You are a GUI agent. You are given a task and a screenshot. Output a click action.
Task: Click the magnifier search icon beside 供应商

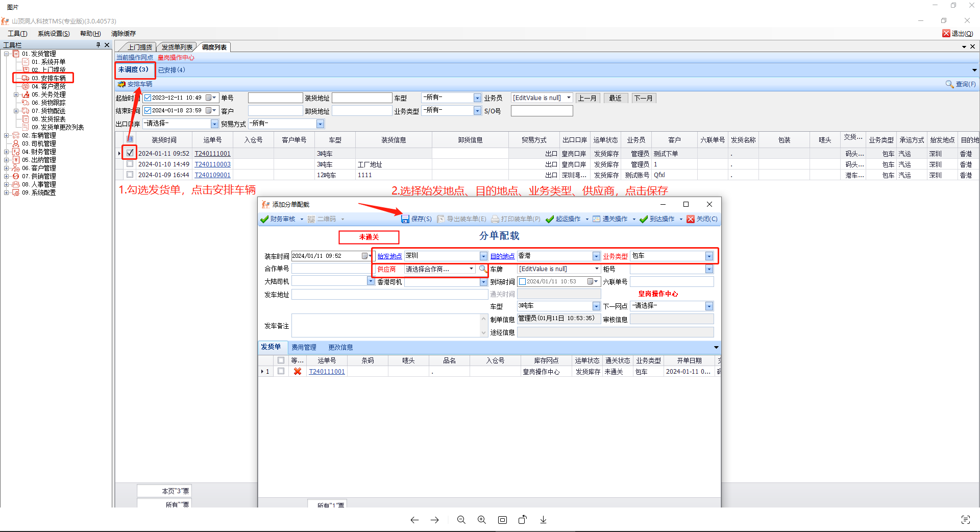point(482,269)
